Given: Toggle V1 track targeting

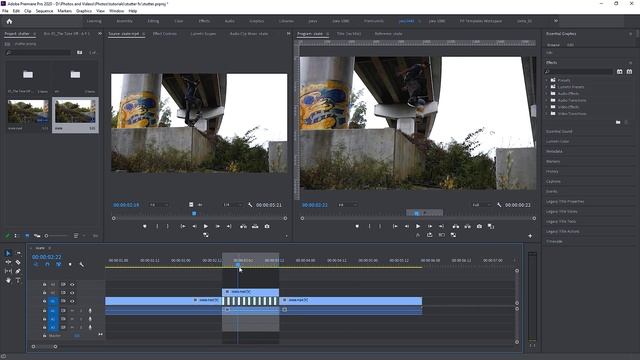Looking at the screenshot, I should pos(53,301).
